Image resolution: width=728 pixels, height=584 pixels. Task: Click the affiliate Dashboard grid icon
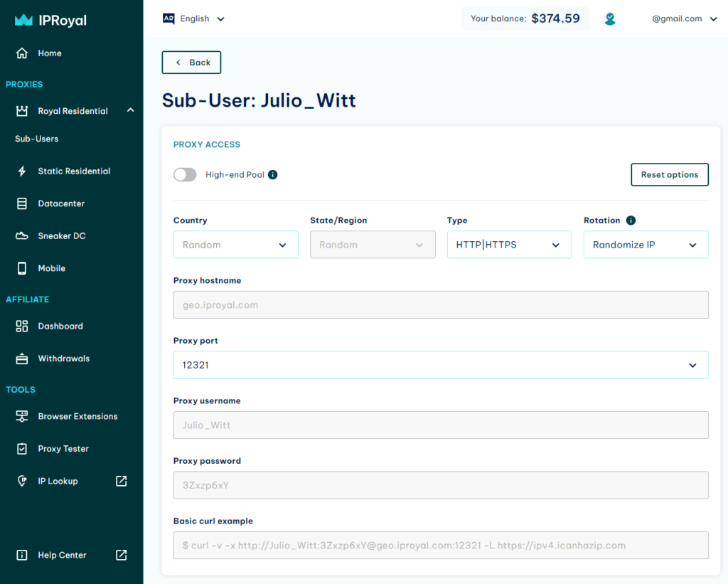tap(22, 326)
